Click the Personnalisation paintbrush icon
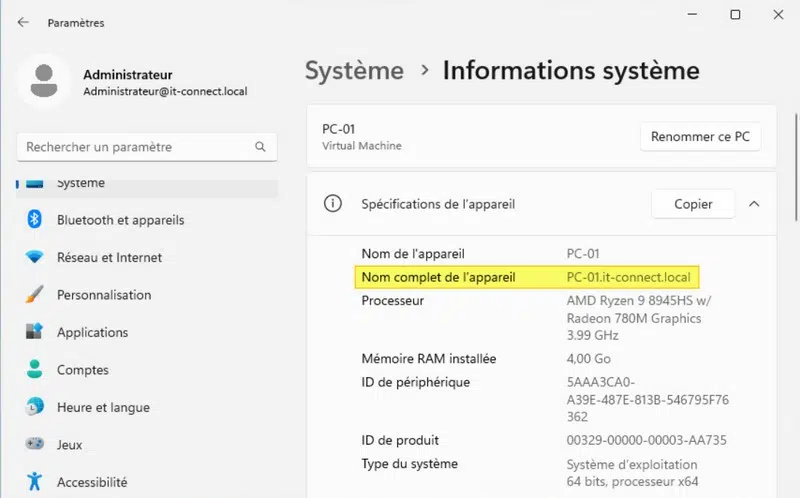The image size is (800, 498). coord(34,294)
